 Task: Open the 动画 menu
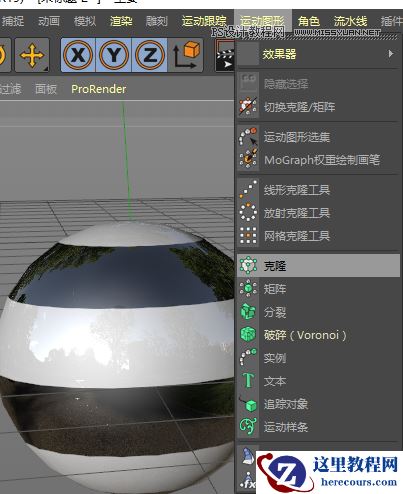49,21
